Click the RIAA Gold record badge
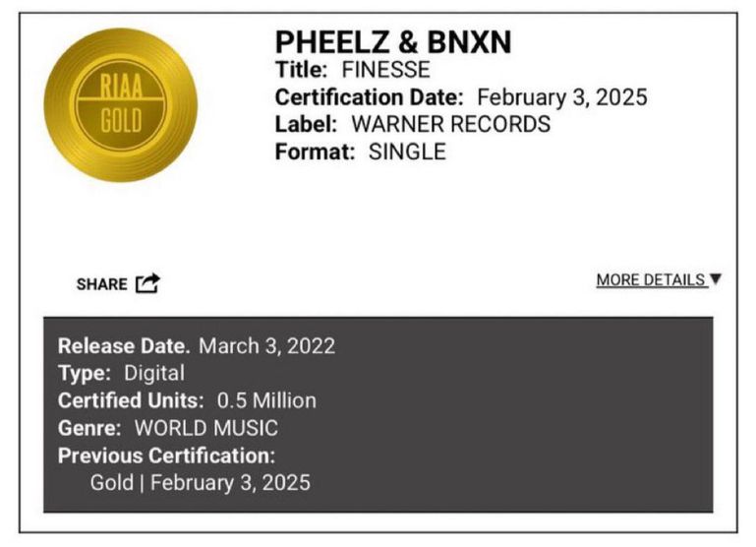The image size is (756, 547). point(120,105)
